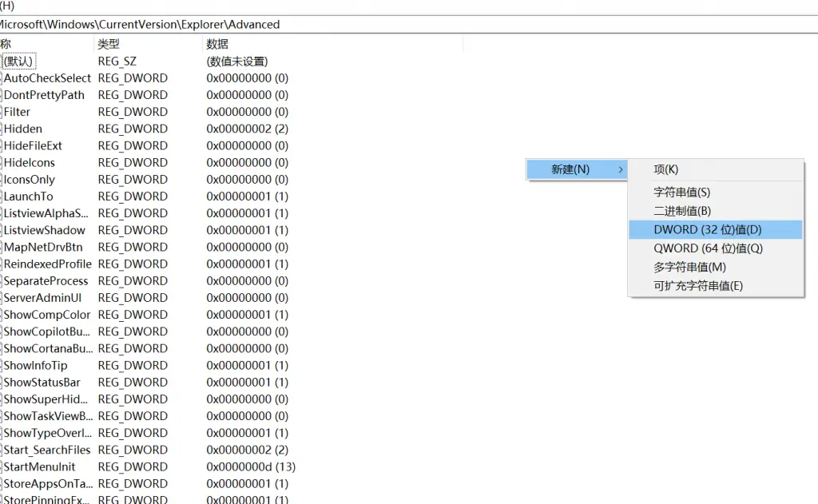Select 二进制值(B) in the submenu
The height and width of the screenshot is (504, 818).
click(x=715, y=211)
